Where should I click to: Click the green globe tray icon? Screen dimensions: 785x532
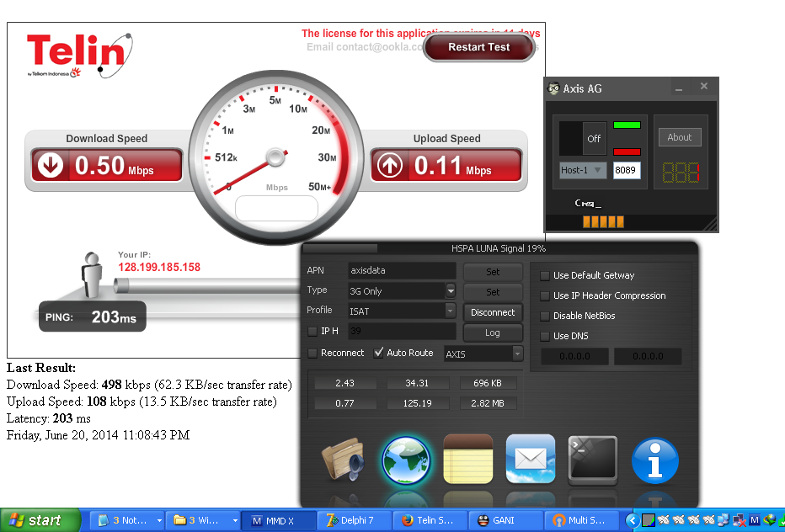769,520
